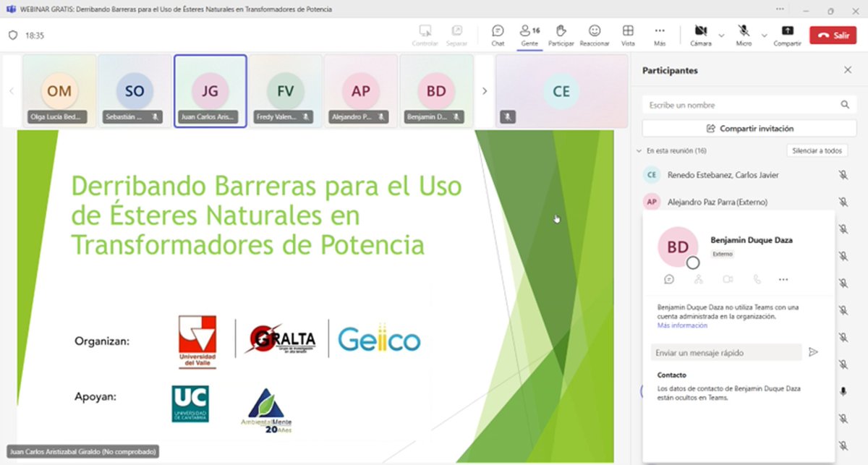Close the Participantes panel
Screen dimensions: 868x465
[848, 70]
